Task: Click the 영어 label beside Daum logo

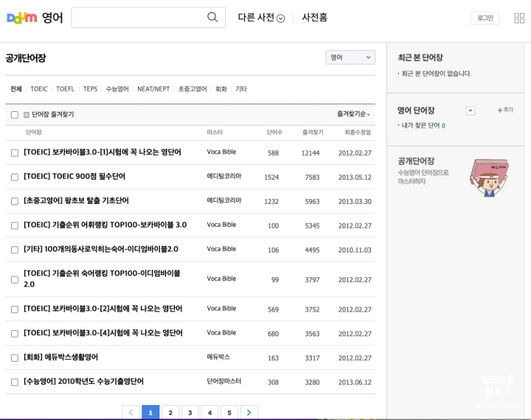Action: 52,18
